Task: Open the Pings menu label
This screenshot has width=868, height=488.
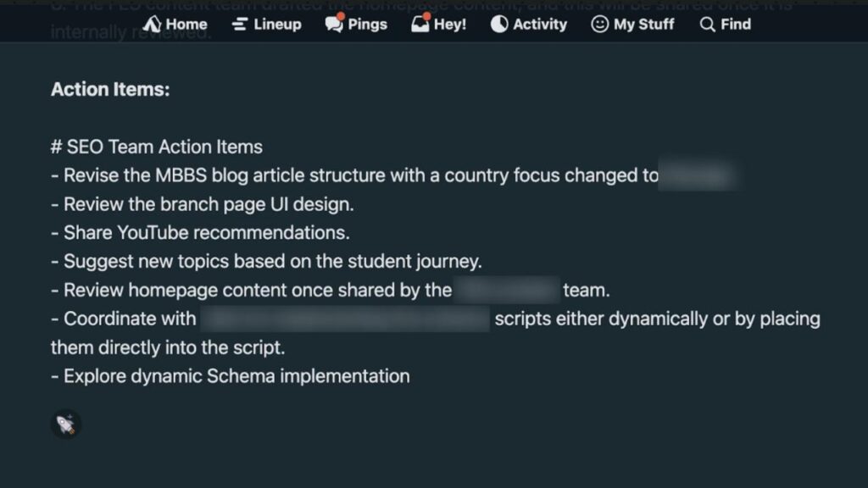Action: 367,25
